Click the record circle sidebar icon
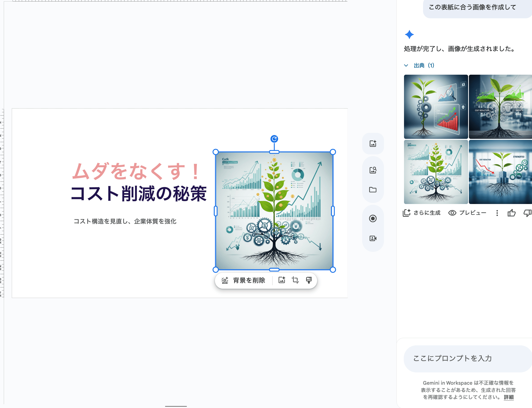Viewport: 532px width, 408px height. (x=373, y=219)
